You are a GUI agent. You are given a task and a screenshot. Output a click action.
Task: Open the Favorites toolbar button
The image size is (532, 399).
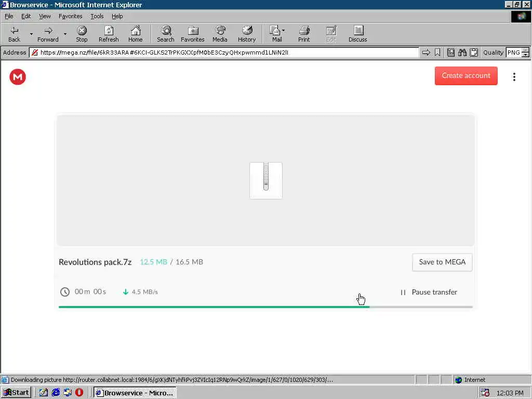click(193, 34)
